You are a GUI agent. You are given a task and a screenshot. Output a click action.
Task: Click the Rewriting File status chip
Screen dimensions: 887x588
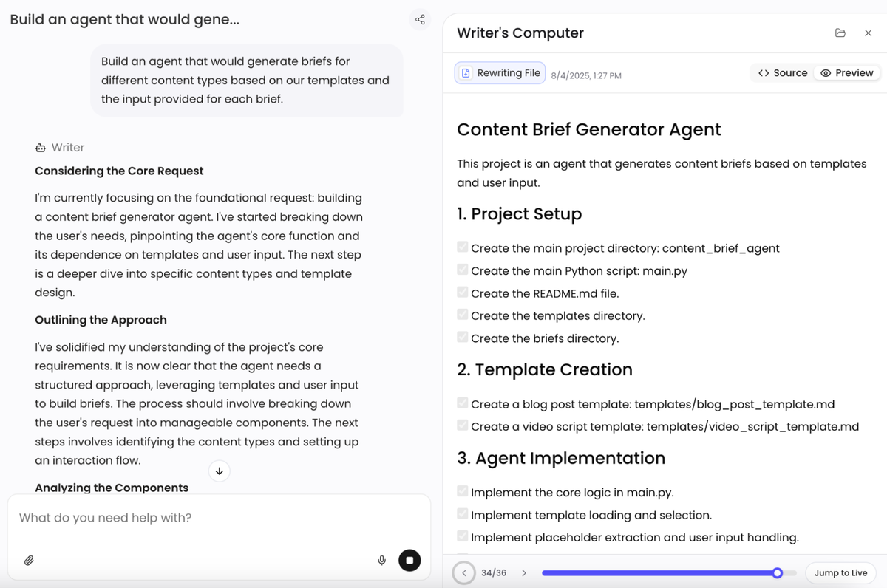[501, 73]
